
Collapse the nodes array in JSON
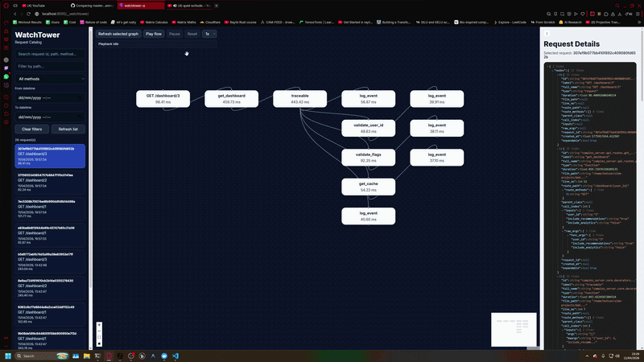(x=552, y=70)
